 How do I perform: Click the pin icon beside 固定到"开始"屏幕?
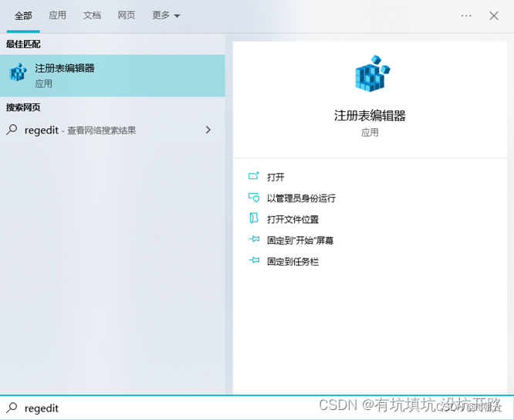(254, 239)
